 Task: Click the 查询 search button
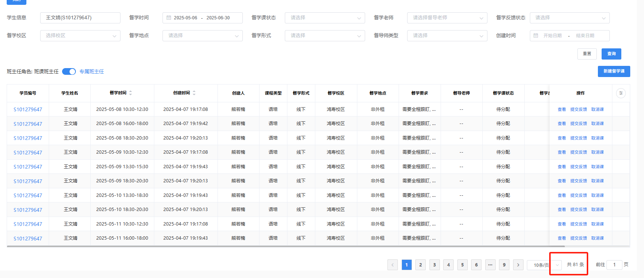click(611, 54)
